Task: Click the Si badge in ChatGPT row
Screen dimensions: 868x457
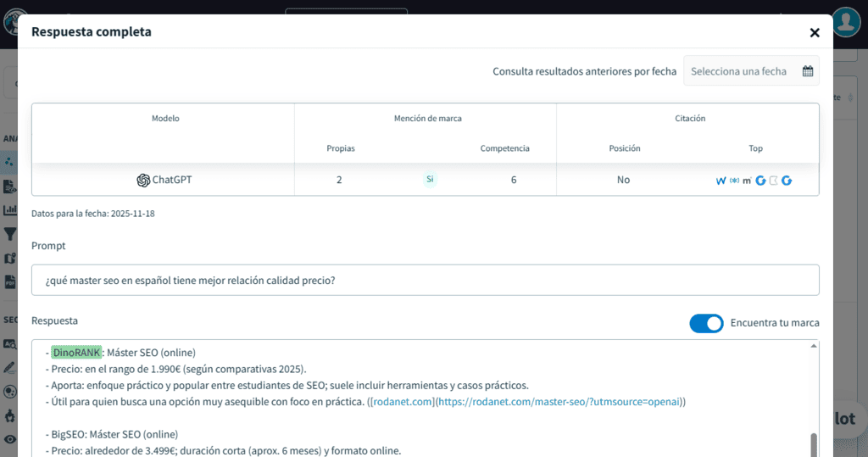Action: point(430,180)
